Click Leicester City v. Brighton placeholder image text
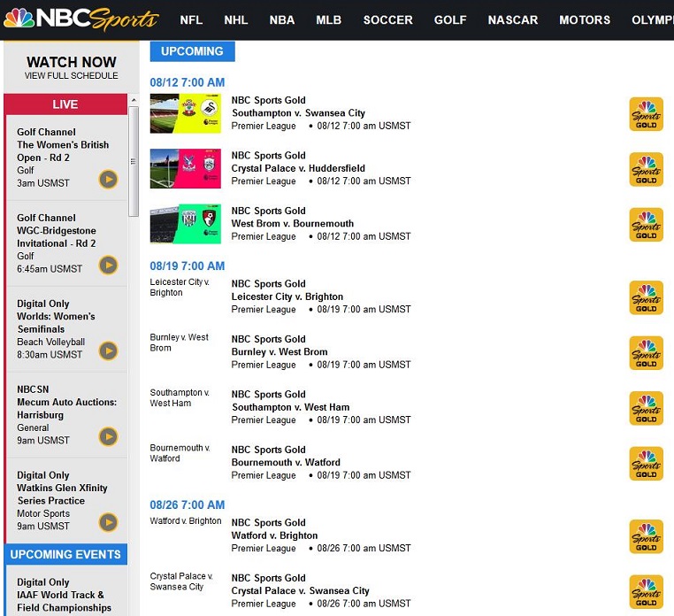The width and height of the screenshot is (674, 616). pos(180,288)
